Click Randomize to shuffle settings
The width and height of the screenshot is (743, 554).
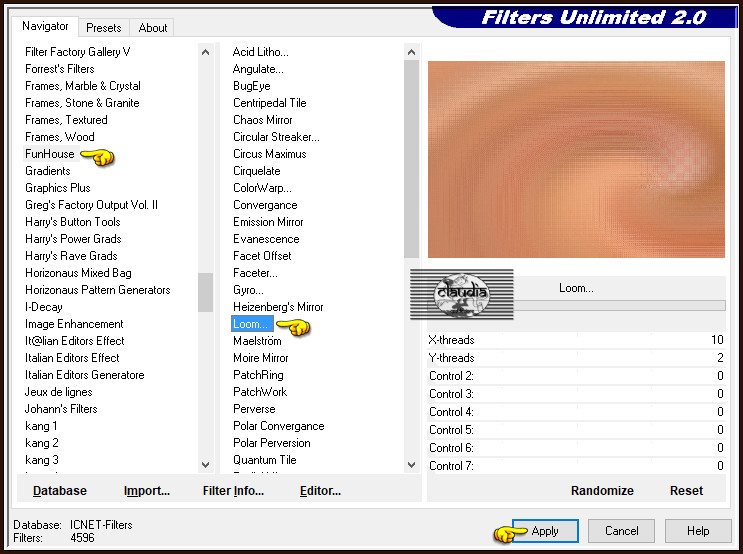tap(602, 490)
